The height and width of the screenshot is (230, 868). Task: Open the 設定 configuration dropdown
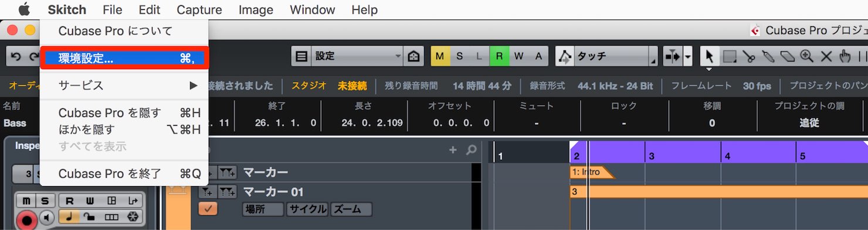point(357,56)
